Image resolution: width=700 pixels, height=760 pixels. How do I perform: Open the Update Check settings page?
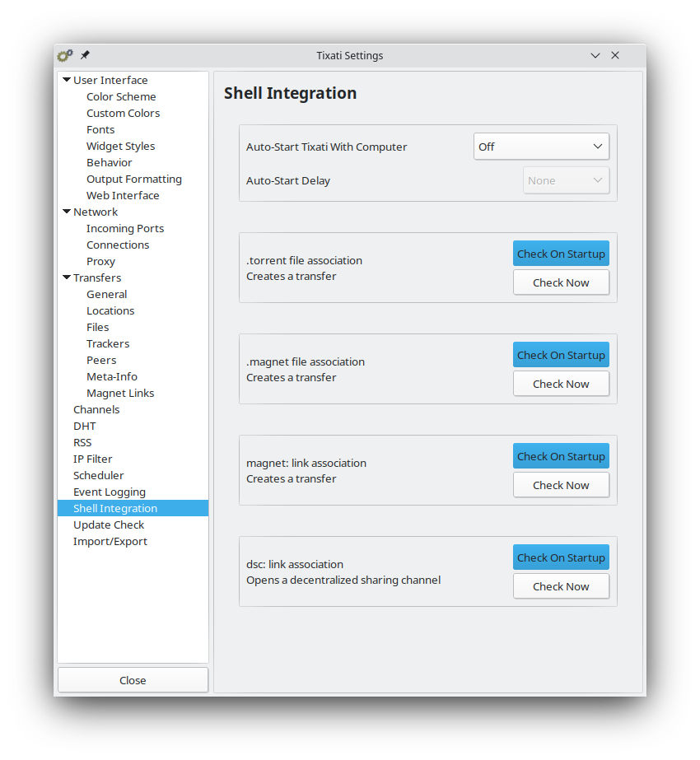coord(109,525)
